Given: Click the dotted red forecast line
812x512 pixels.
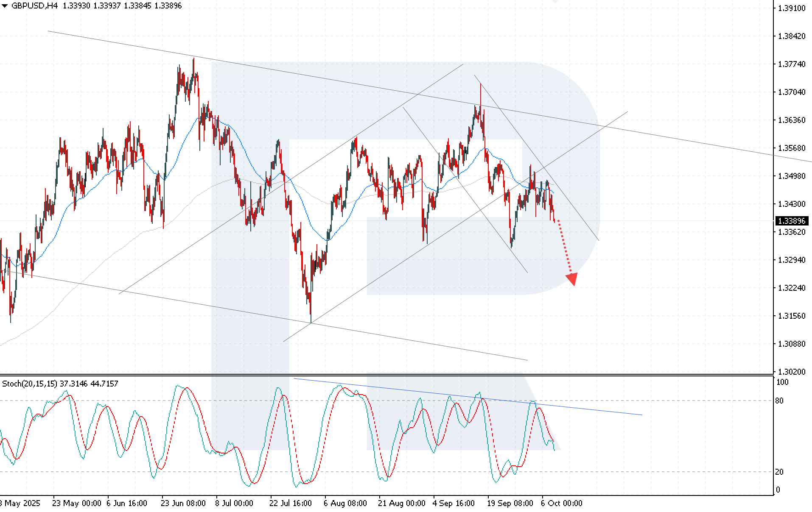Looking at the screenshot, I should 564,246.
